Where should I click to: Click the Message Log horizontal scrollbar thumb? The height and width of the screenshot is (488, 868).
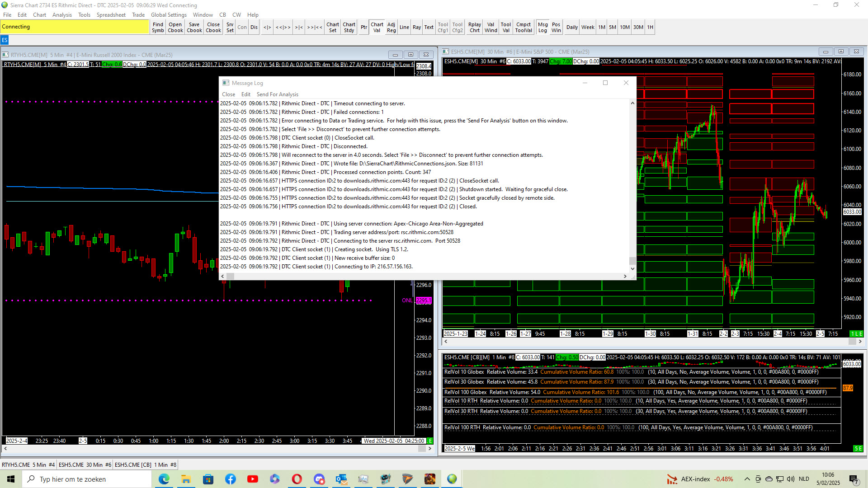(x=231, y=276)
